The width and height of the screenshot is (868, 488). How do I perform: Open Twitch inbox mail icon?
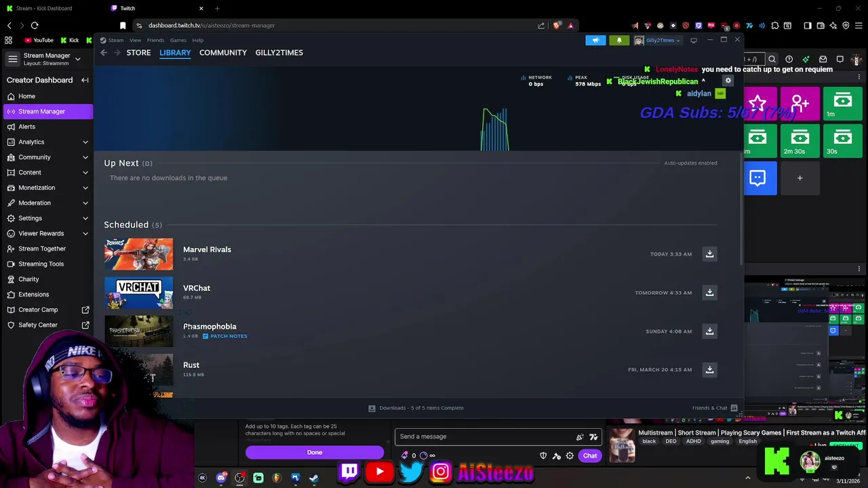coord(823,59)
